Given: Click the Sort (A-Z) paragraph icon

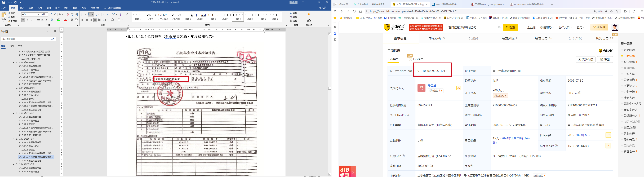Looking at the screenshot, I should coord(122,15).
